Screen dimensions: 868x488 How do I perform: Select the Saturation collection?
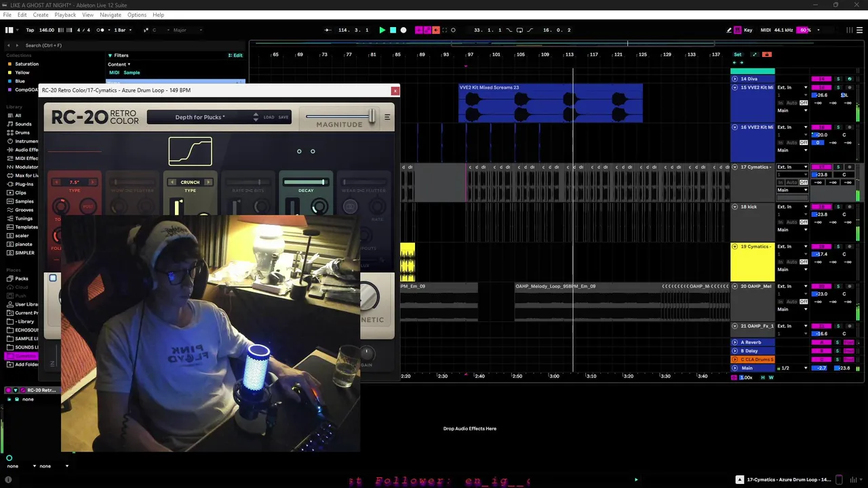[26, 64]
